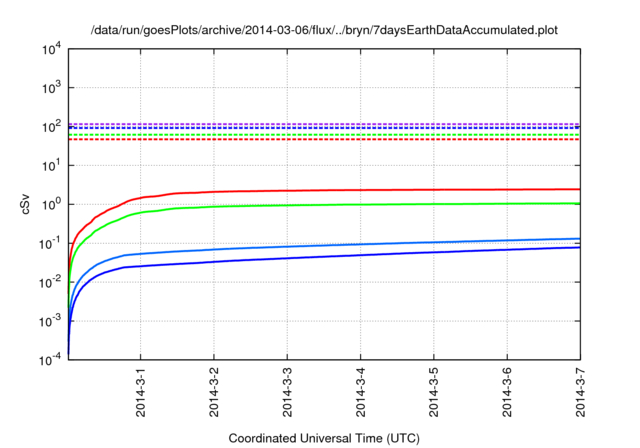Click the 10^0 y-axis tick label
This screenshot has height=448, width=640.
pyautogui.click(x=51, y=204)
